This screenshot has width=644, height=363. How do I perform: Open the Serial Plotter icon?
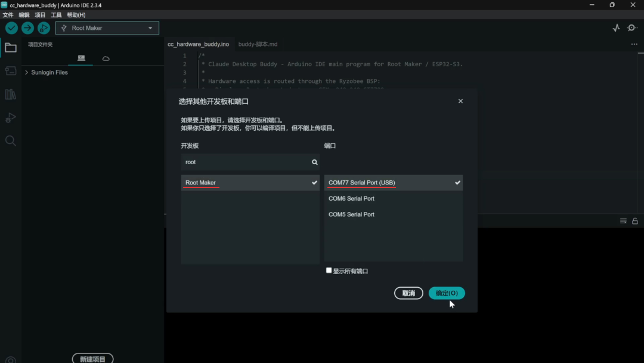point(616,28)
